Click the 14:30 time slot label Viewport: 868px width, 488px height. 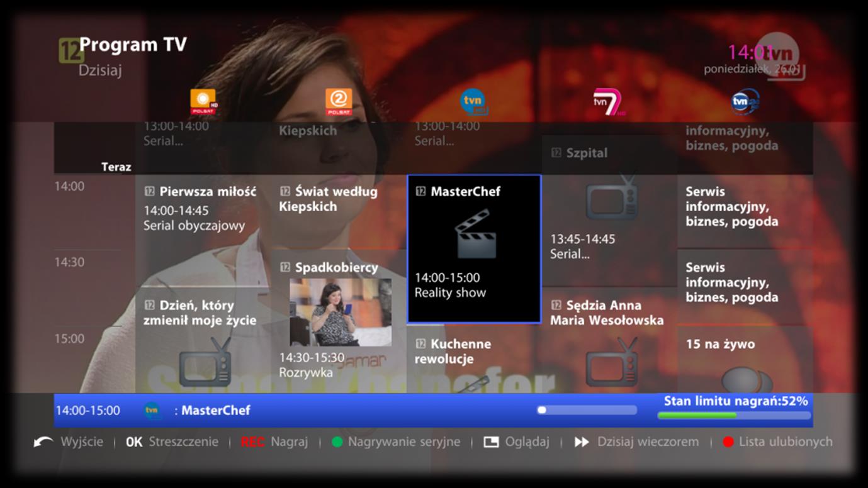[x=69, y=262]
